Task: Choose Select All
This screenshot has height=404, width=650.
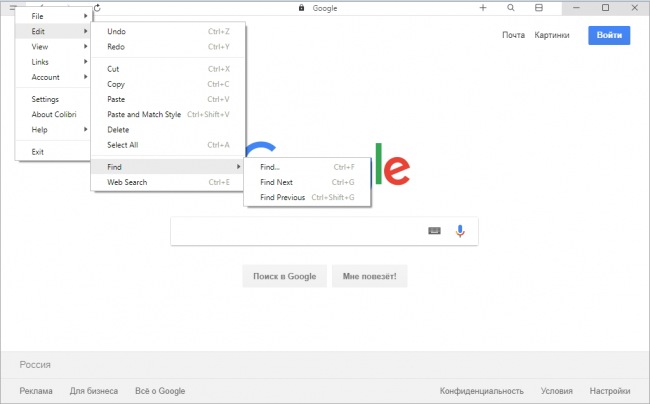Action: click(168, 145)
